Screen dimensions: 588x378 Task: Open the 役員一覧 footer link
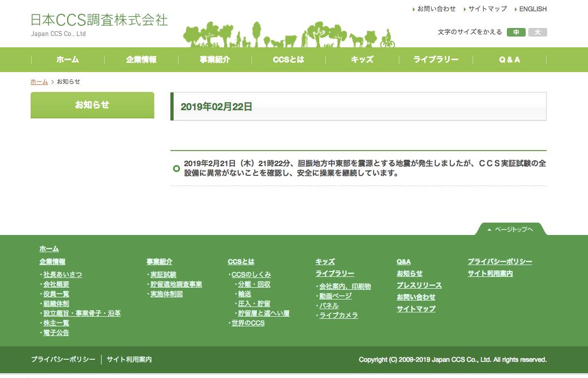[56, 294]
